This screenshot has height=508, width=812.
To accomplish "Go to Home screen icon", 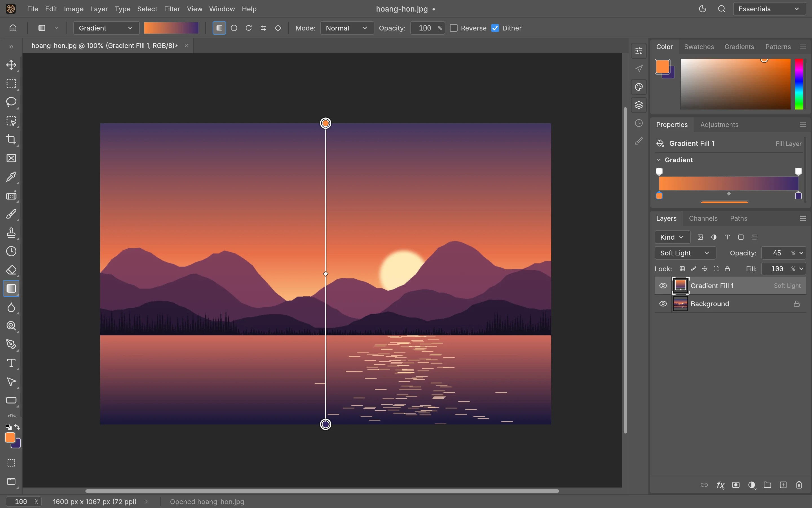I will coord(13,28).
